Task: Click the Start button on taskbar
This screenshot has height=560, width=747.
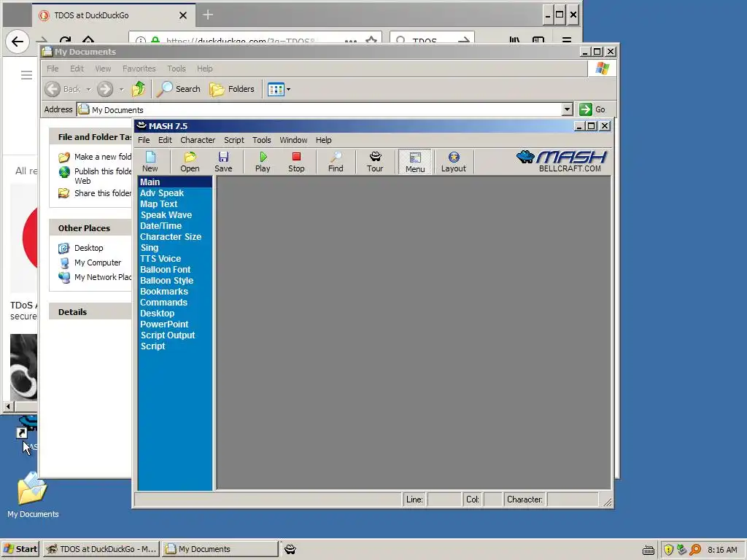Action: [20, 549]
